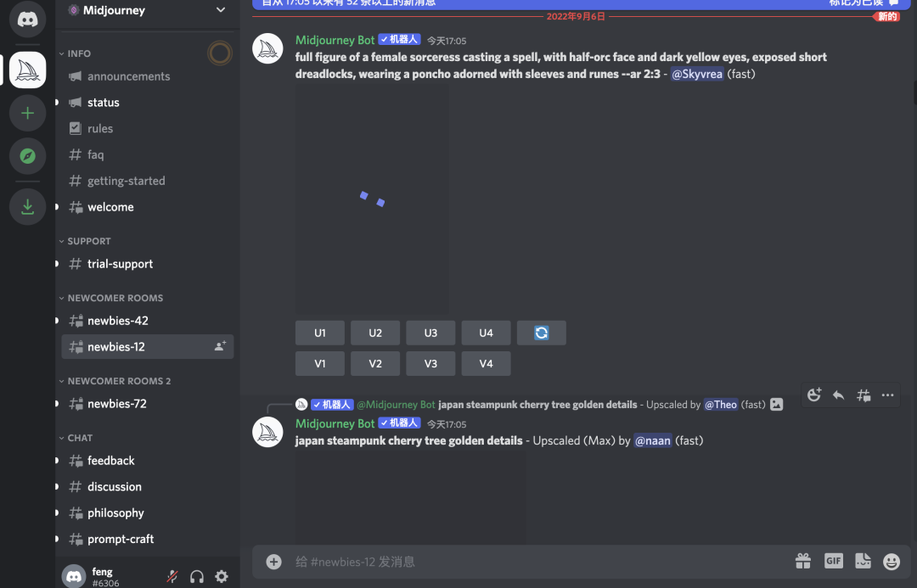The width and height of the screenshot is (917, 588).
Task: Reply to the message arrow icon
Action: 839,395
